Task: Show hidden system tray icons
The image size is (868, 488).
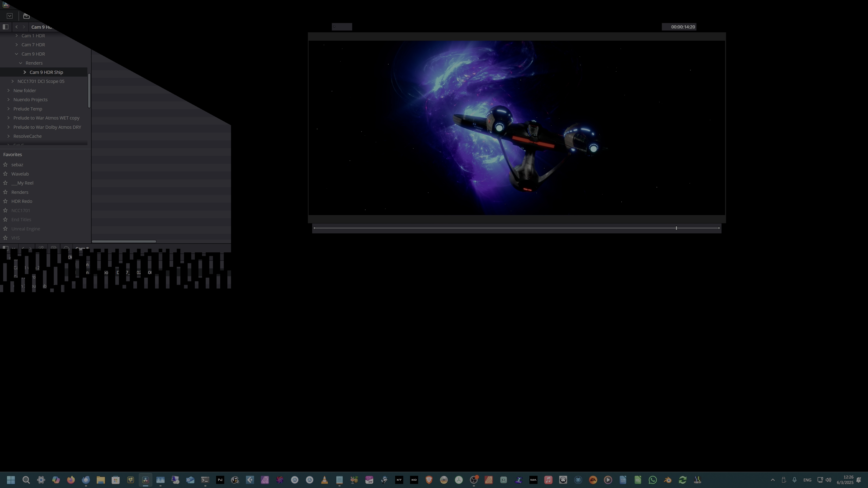Action: tap(773, 480)
